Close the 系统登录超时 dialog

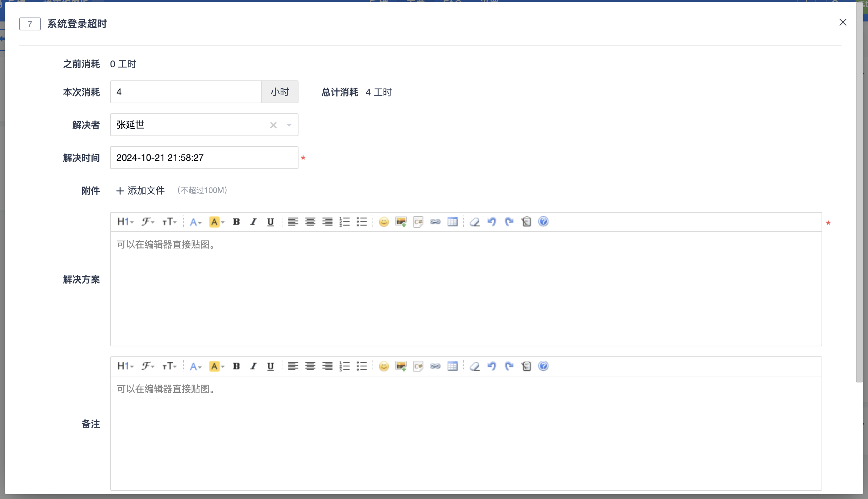pyautogui.click(x=843, y=23)
